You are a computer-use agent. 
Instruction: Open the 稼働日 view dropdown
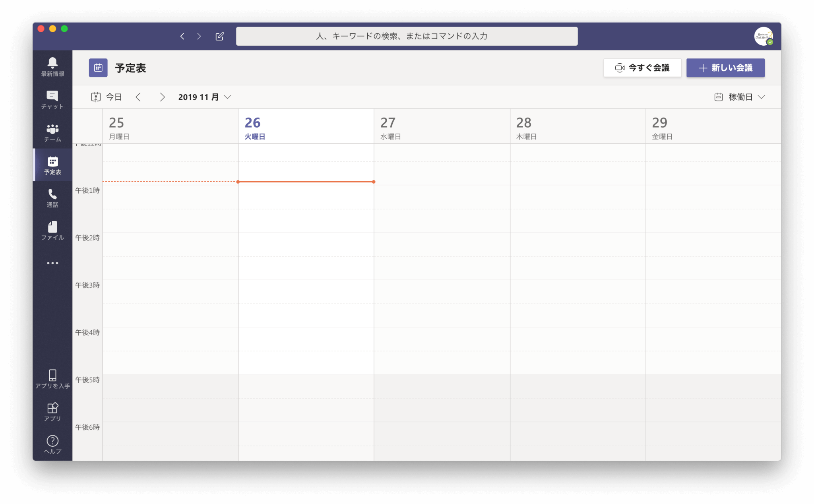tap(739, 97)
